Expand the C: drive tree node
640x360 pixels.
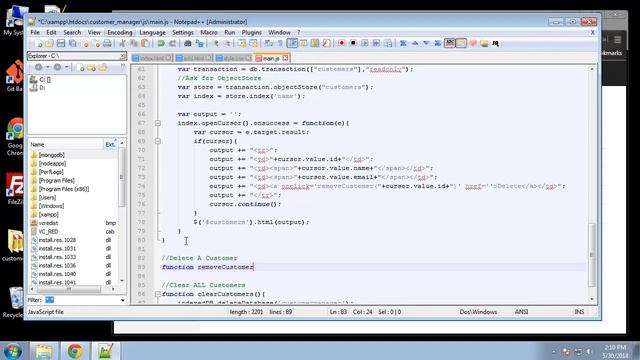click(40, 80)
